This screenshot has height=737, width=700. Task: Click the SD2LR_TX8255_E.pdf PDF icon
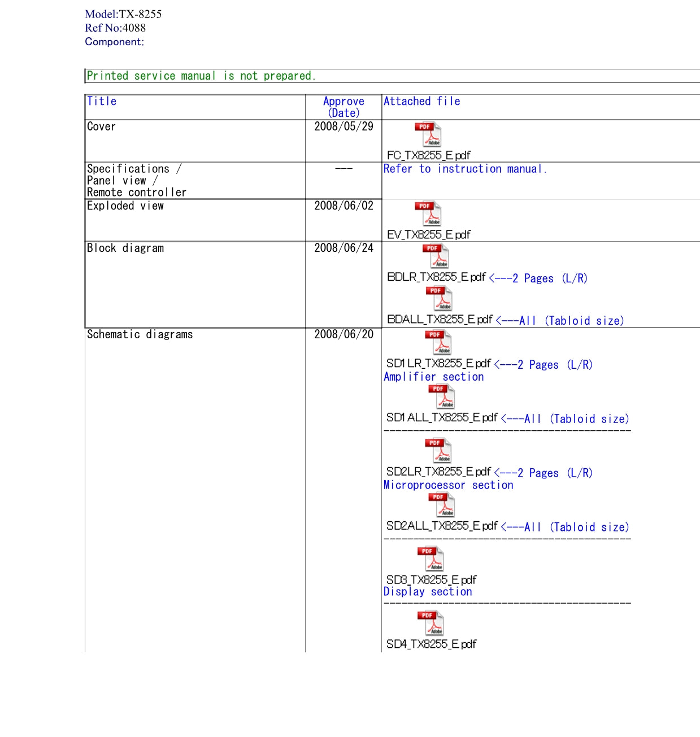tap(438, 451)
